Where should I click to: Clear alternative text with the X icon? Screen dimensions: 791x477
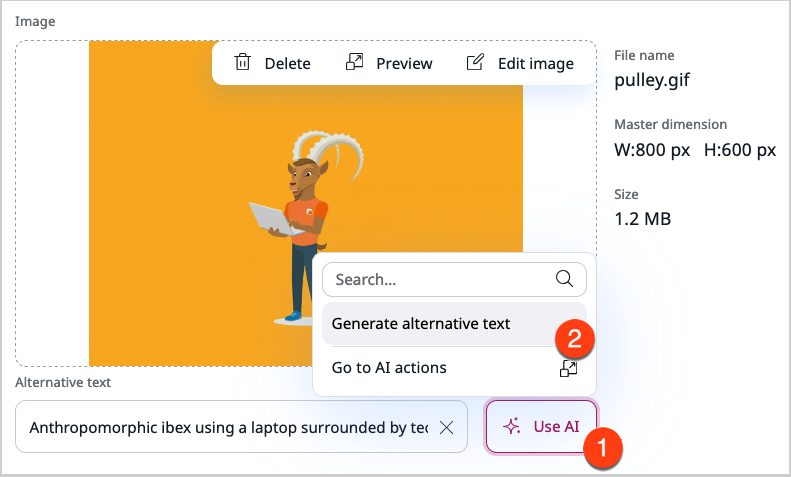point(447,427)
